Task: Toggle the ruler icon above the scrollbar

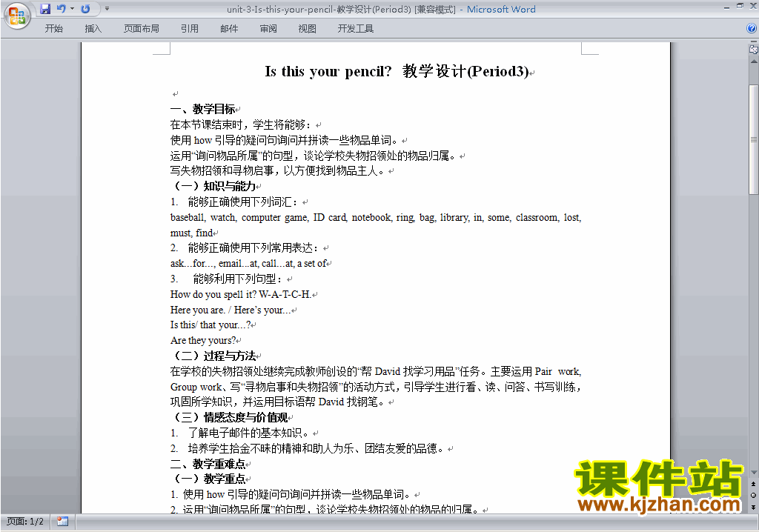Action: (x=753, y=49)
